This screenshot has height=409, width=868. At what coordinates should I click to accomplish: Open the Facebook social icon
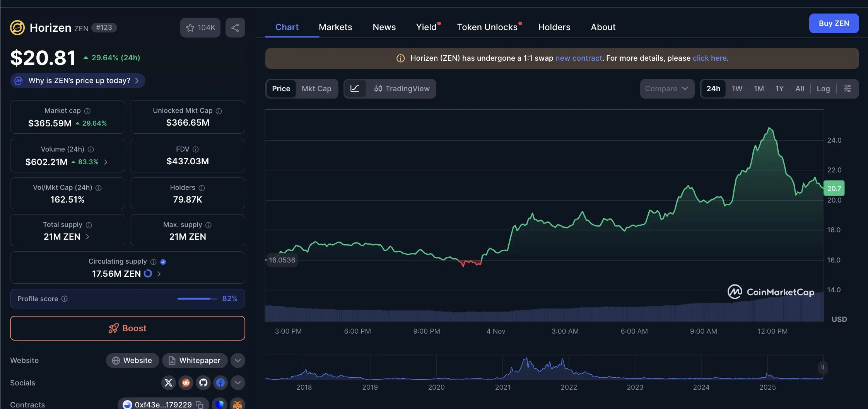coord(220,383)
